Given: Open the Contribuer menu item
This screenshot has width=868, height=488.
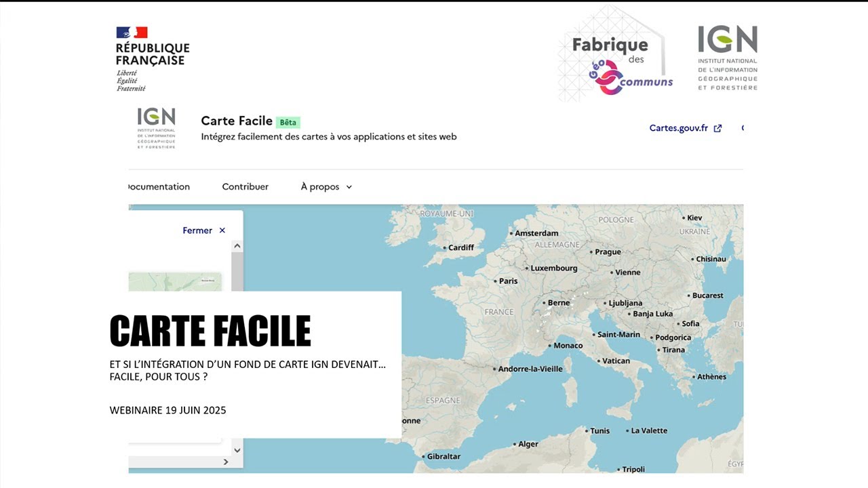Looking at the screenshot, I should coord(245,186).
